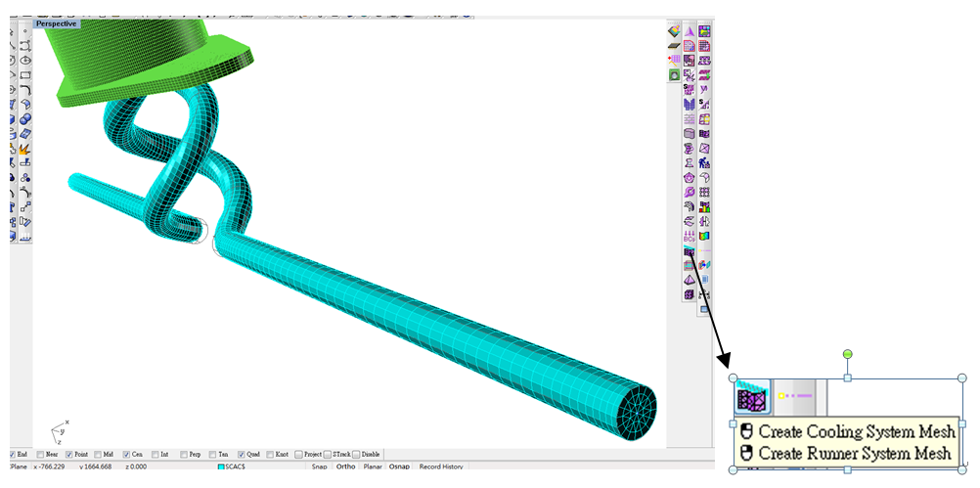The width and height of the screenshot is (980, 488).
Task: Click the colored bar chart icon
Action: [704, 206]
